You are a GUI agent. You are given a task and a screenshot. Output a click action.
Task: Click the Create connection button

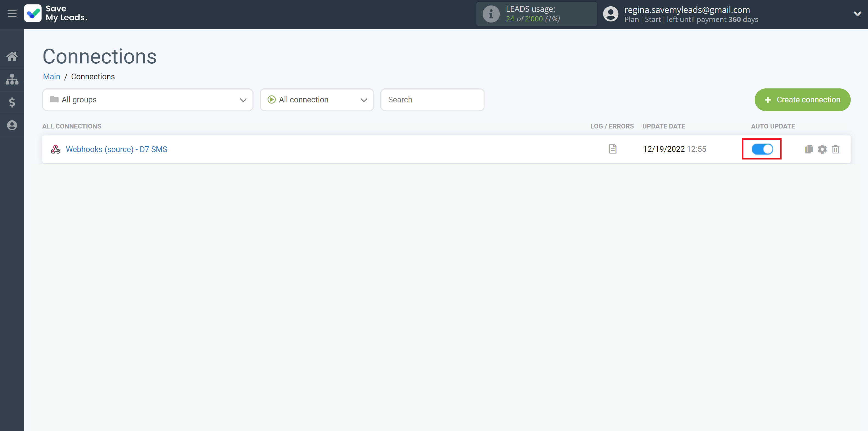[x=802, y=100]
